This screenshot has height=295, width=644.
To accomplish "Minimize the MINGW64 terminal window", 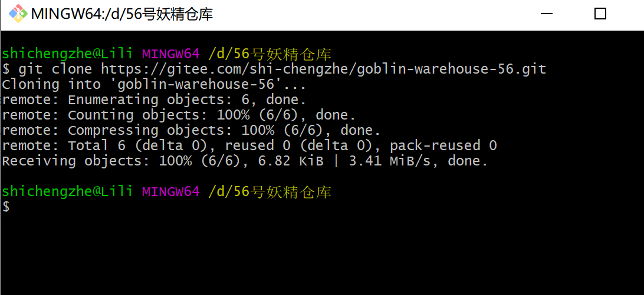I will [x=547, y=14].
